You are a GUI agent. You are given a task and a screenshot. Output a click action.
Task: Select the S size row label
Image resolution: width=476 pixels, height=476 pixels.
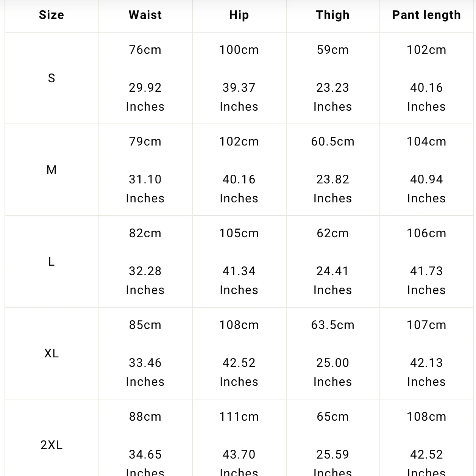coord(52,78)
